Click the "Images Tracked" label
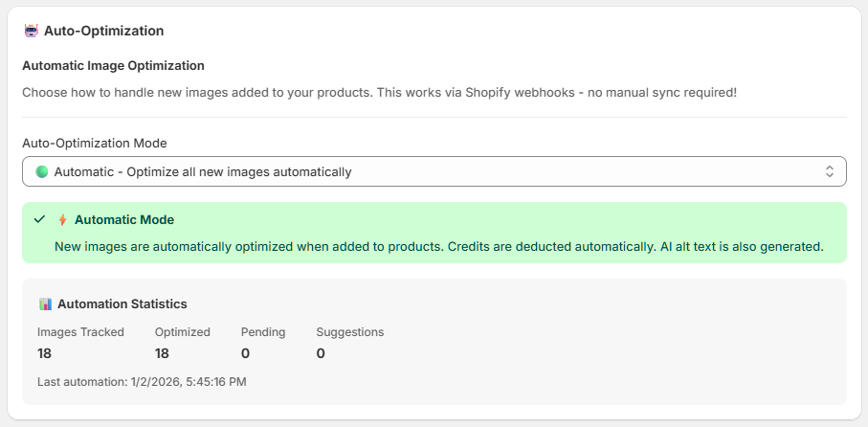 coord(80,332)
